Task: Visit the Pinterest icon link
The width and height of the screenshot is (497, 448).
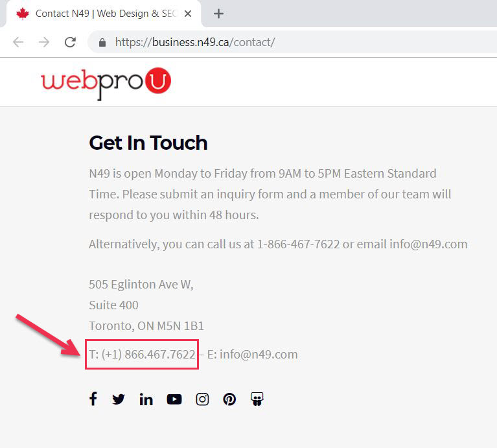Action: (229, 399)
